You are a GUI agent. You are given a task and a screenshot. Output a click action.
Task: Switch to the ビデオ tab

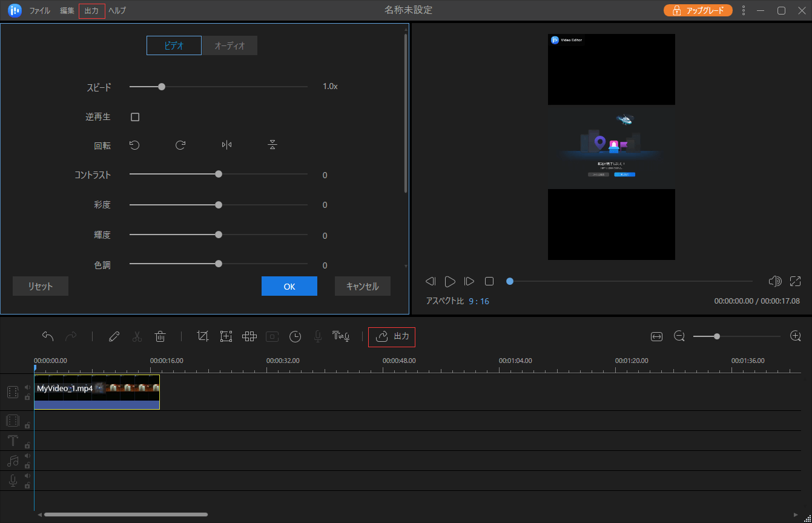click(174, 45)
